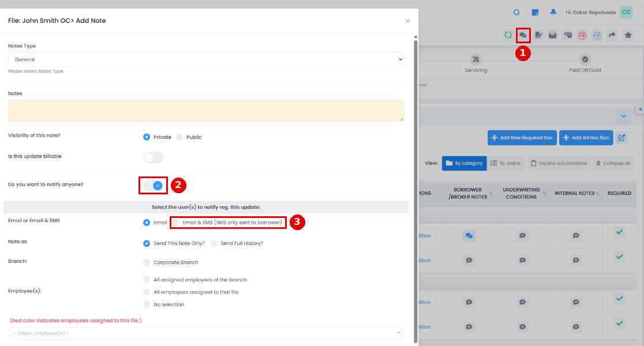Screen dimensions: 644x346
Task: Click the document signing pen icon
Action: pos(538,35)
